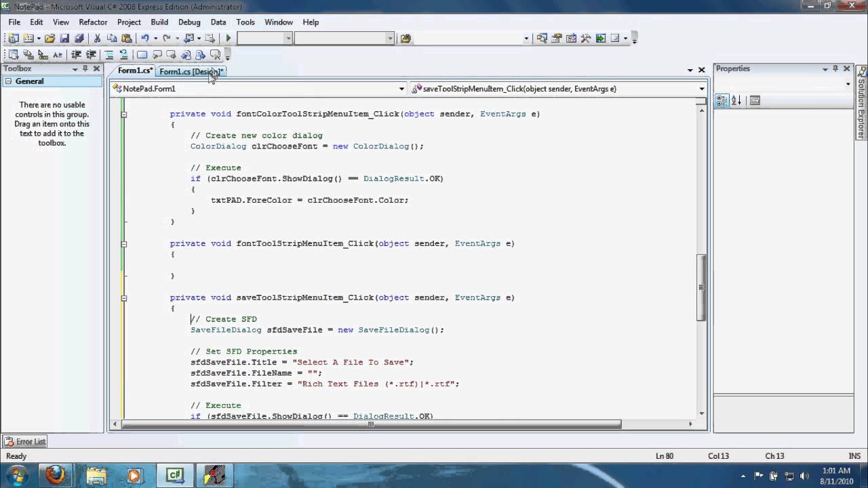Open Firefox from the taskbar
Screen dimensions: 868x488
click(56, 475)
